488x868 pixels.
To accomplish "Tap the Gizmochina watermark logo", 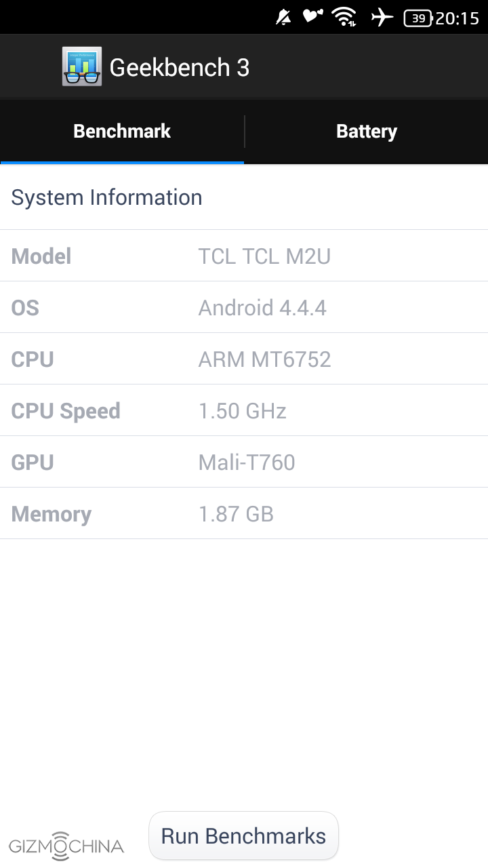I will [66, 845].
